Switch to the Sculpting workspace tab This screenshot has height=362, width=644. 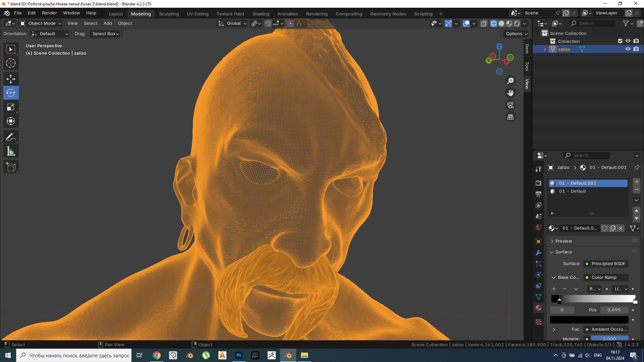coord(169,14)
